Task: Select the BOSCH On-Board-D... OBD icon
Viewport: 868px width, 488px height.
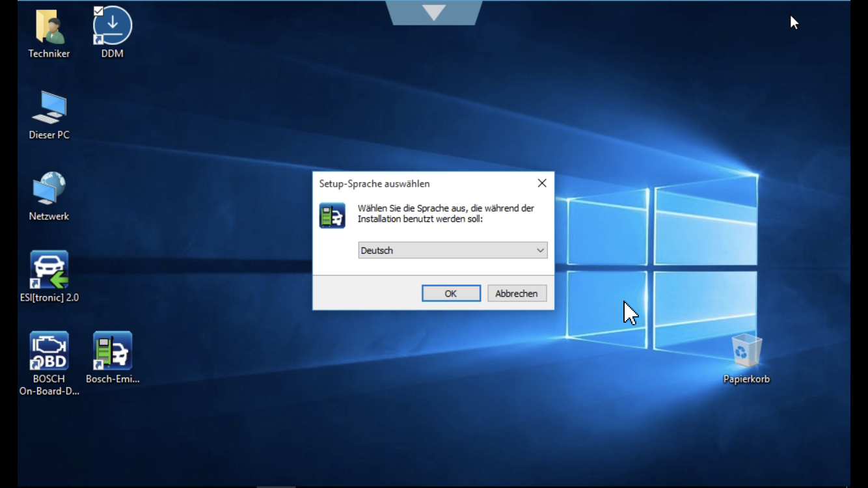Action: click(x=49, y=351)
